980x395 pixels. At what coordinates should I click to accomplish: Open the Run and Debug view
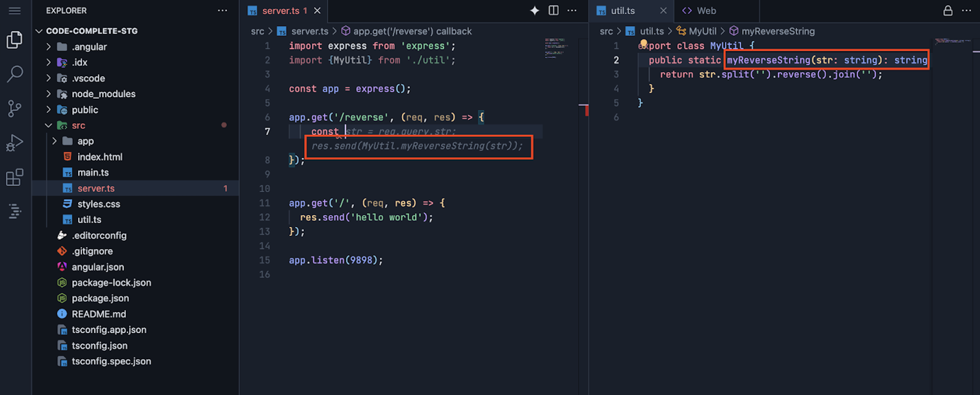point(15,143)
